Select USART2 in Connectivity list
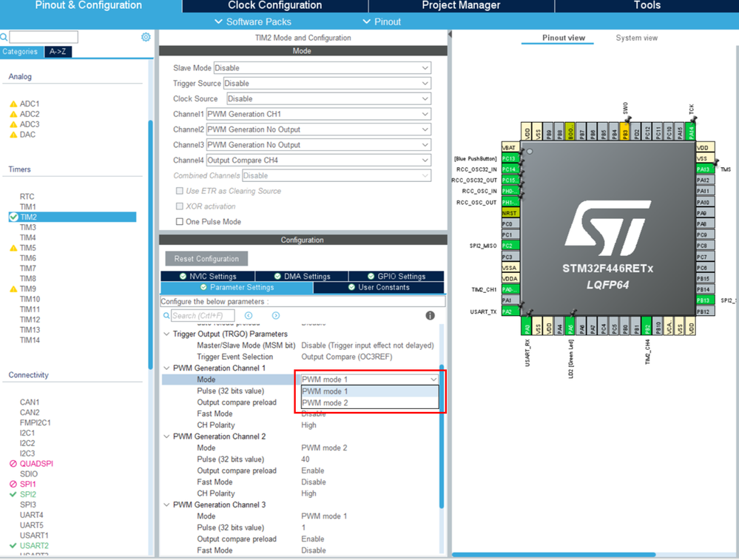 point(34,546)
